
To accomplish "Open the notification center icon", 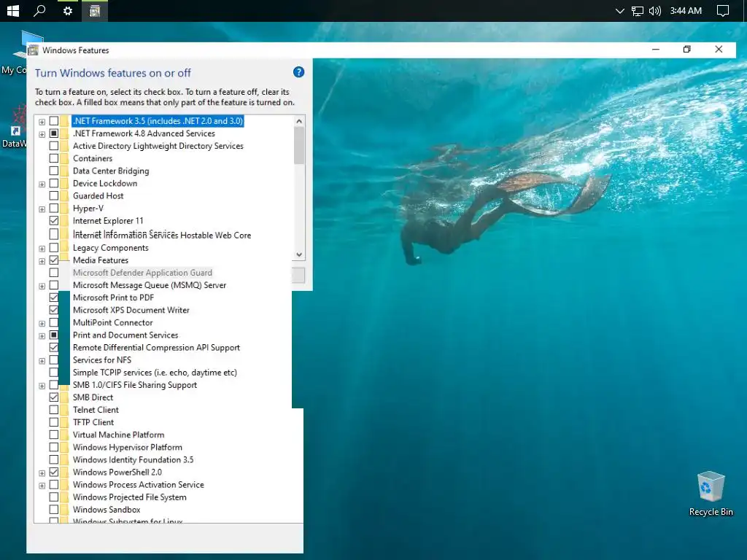I will click(x=723, y=10).
